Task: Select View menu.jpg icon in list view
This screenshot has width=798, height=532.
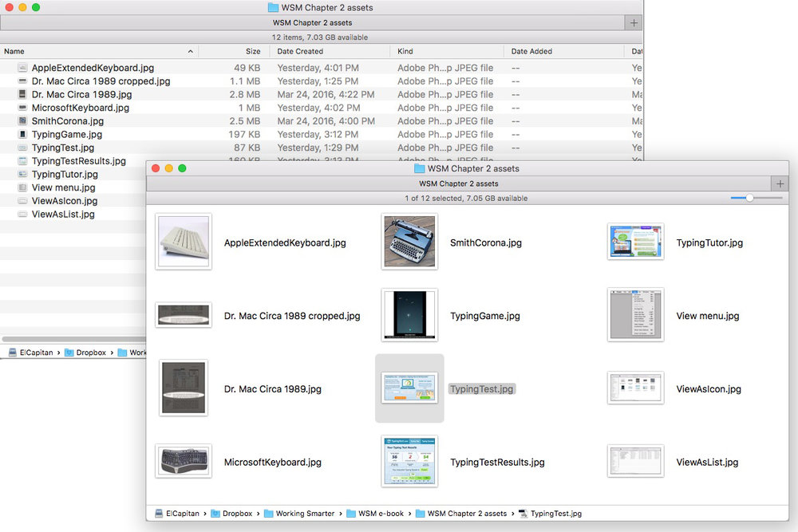Action: 22,187
